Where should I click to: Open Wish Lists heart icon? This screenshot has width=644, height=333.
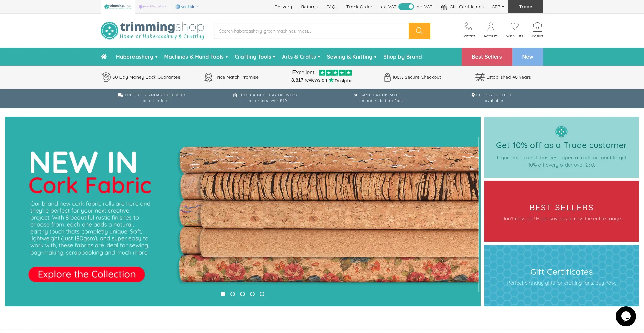point(515,27)
